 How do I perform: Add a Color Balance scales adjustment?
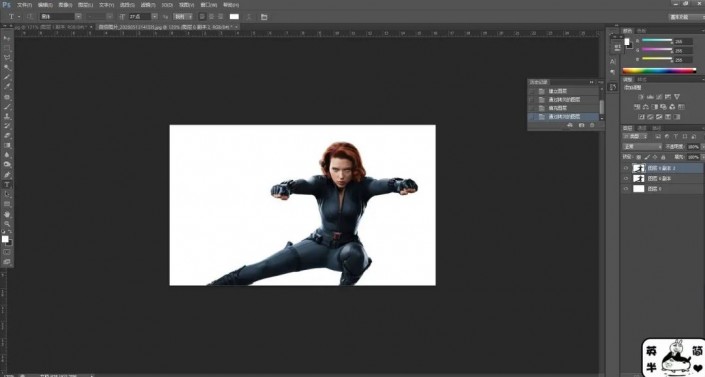click(646, 107)
